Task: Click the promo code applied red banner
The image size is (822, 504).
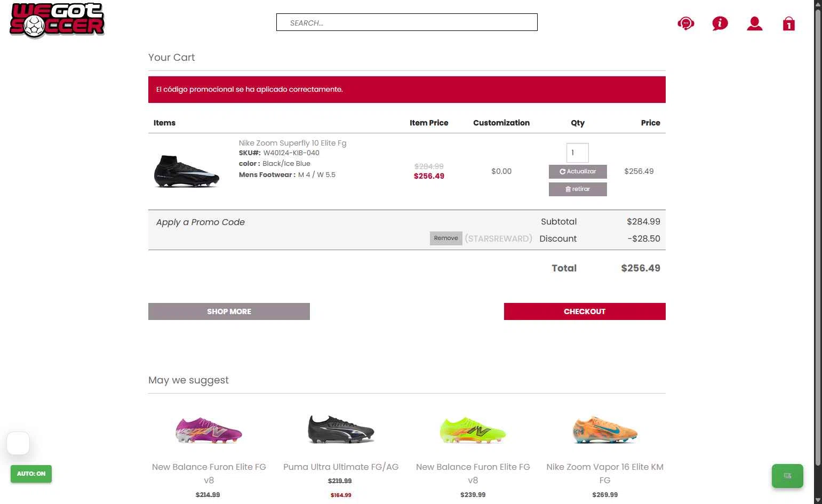Action: pos(407,90)
